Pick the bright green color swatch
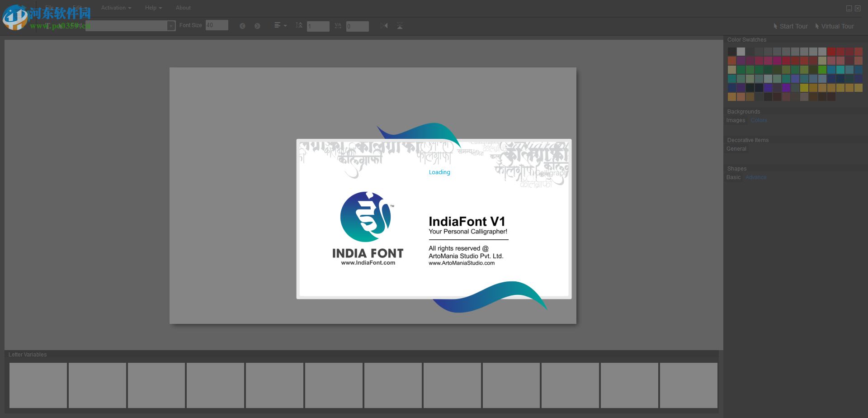 [822, 70]
